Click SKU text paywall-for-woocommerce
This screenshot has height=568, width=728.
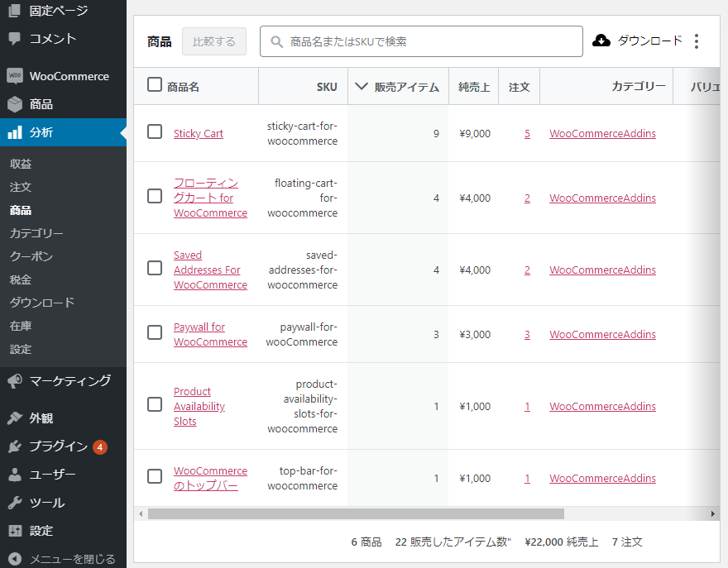click(302, 335)
